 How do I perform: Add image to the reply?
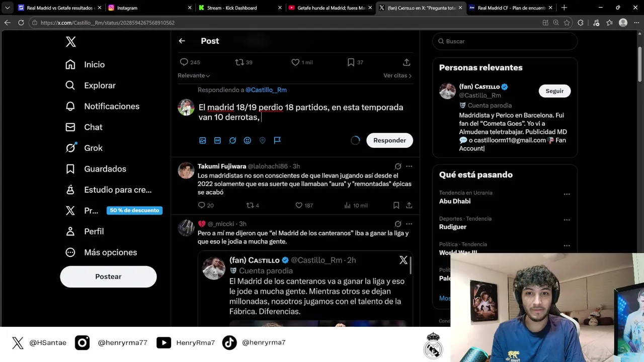click(x=202, y=140)
